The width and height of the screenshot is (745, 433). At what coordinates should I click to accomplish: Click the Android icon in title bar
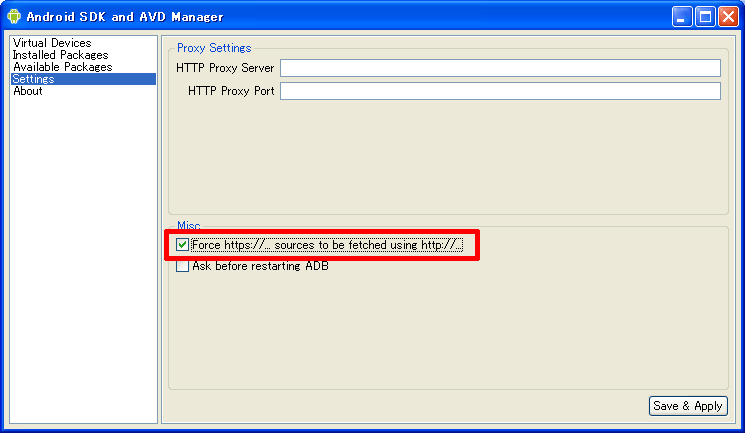(x=14, y=16)
